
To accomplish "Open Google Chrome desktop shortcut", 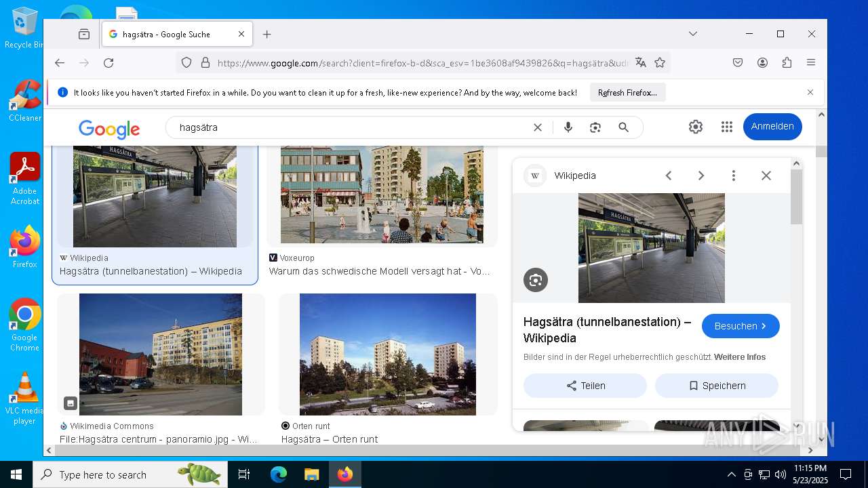I will pos(24,325).
